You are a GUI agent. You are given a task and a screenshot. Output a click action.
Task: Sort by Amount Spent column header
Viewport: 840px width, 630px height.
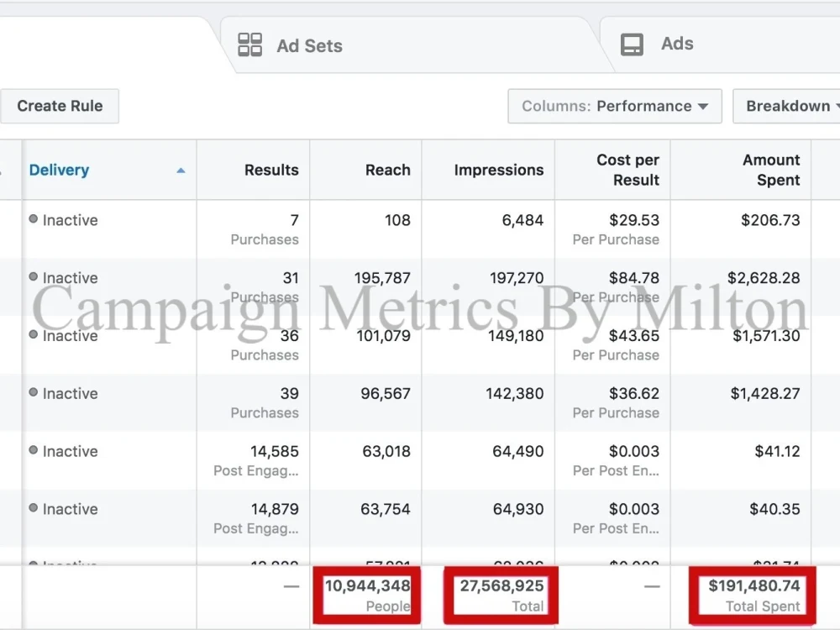pos(771,170)
